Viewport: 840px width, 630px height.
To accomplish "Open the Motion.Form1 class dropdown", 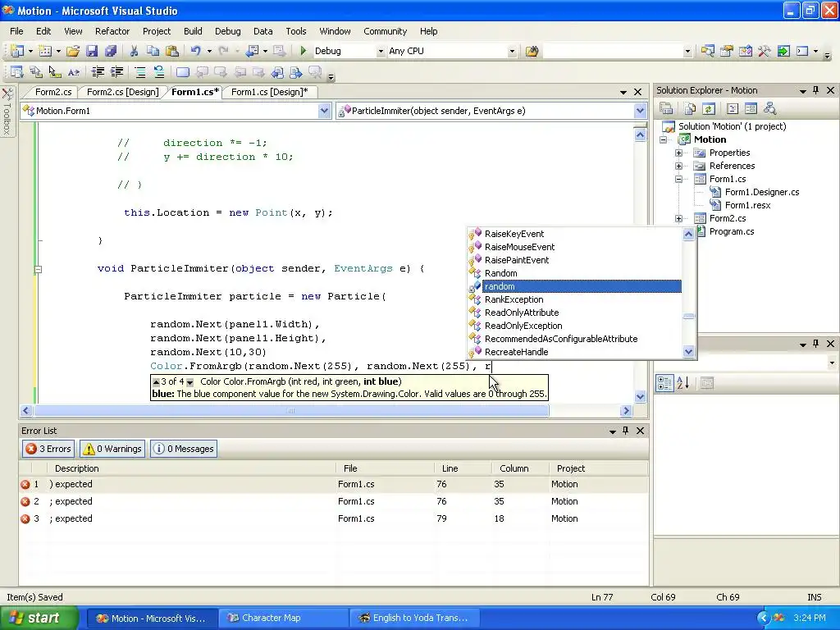I will [324, 111].
